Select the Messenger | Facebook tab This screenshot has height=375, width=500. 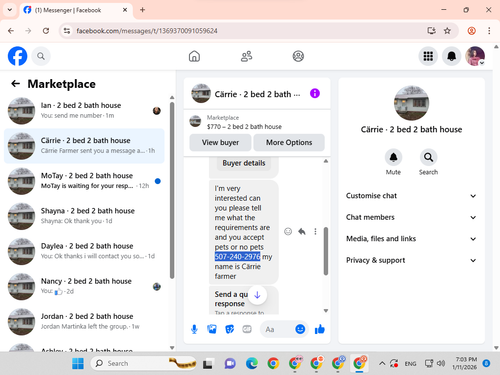(76, 10)
